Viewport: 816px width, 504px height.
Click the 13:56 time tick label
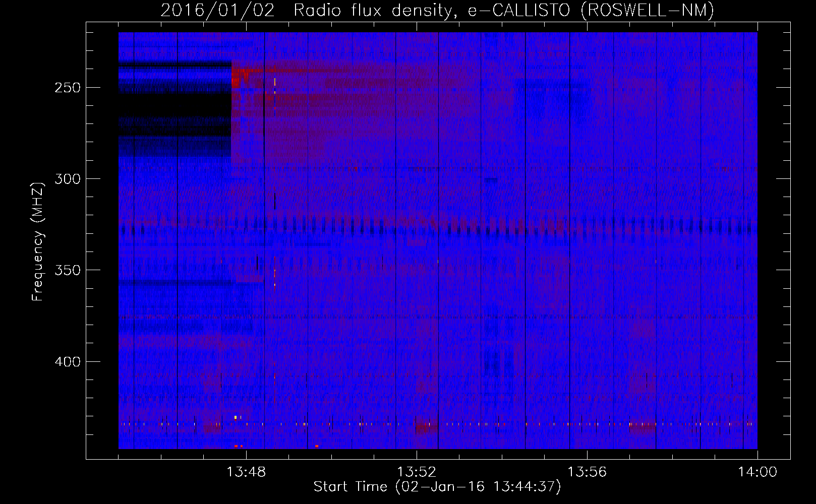tap(587, 472)
